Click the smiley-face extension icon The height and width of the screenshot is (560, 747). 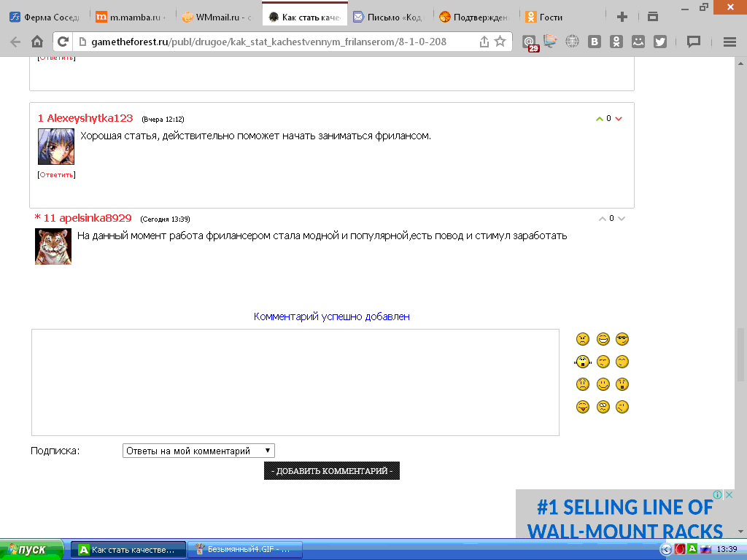click(x=638, y=42)
